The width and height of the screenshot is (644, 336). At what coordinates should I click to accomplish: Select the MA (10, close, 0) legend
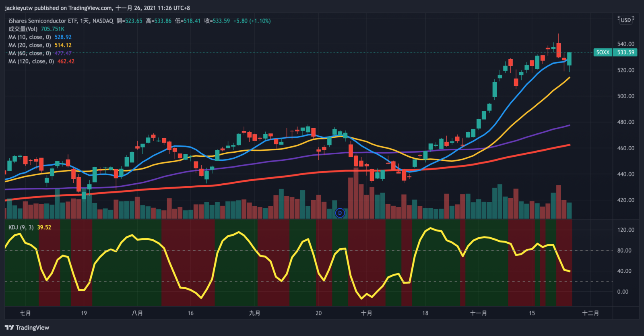tap(30, 37)
